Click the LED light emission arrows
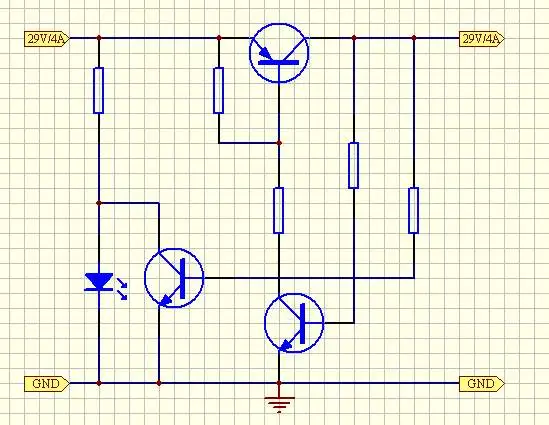 pyautogui.click(x=122, y=289)
